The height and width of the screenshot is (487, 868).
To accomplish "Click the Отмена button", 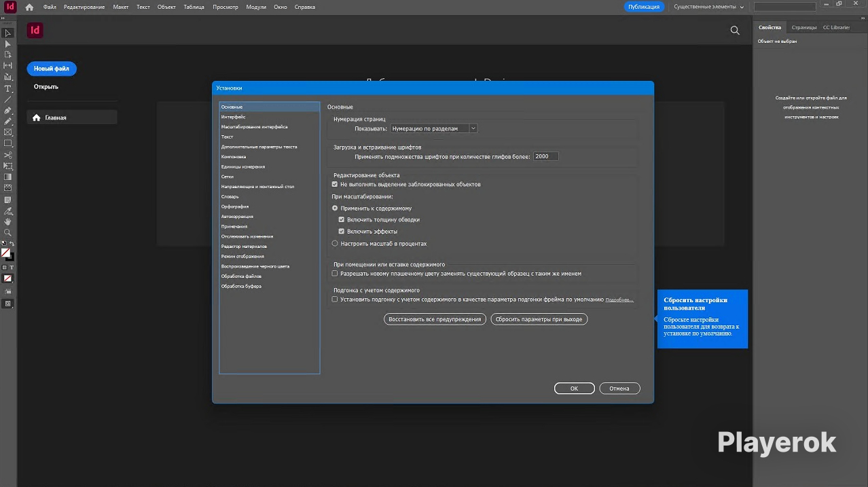I will [x=619, y=389].
